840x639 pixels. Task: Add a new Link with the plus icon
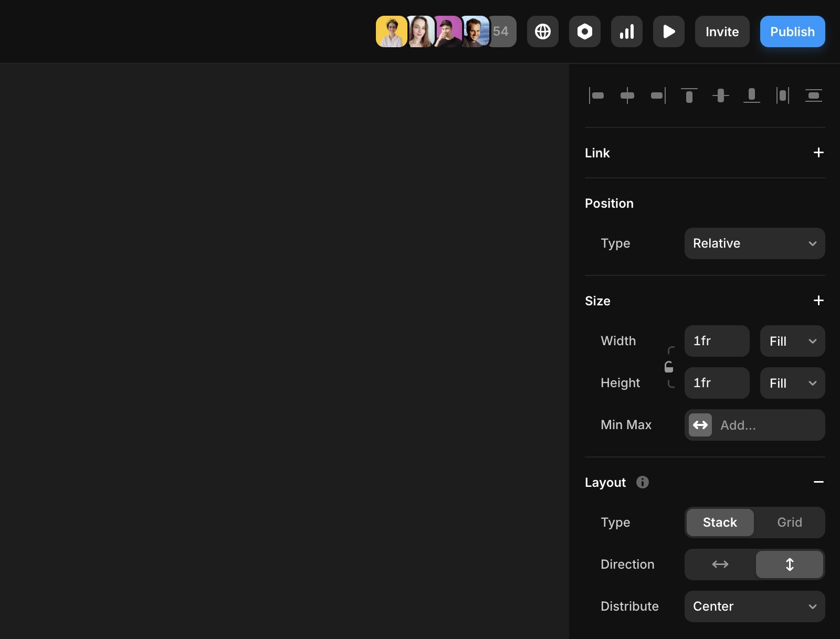pyautogui.click(x=818, y=153)
